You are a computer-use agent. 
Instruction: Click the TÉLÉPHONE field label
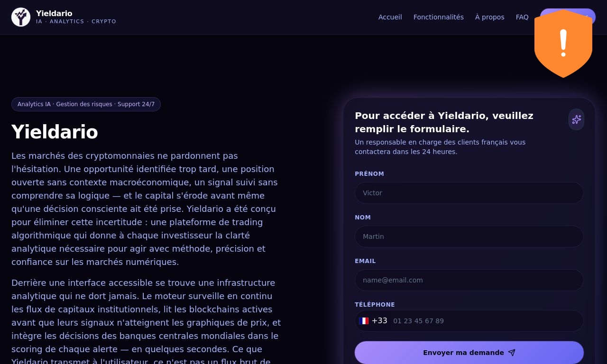click(x=375, y=305)
